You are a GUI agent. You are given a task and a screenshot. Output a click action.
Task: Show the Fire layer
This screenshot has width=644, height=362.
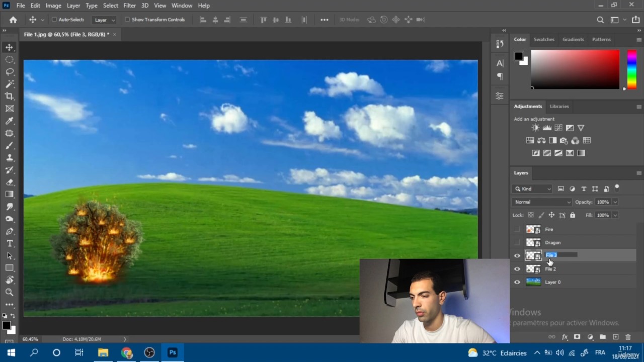pyautogui.click(x=517, y=229)
